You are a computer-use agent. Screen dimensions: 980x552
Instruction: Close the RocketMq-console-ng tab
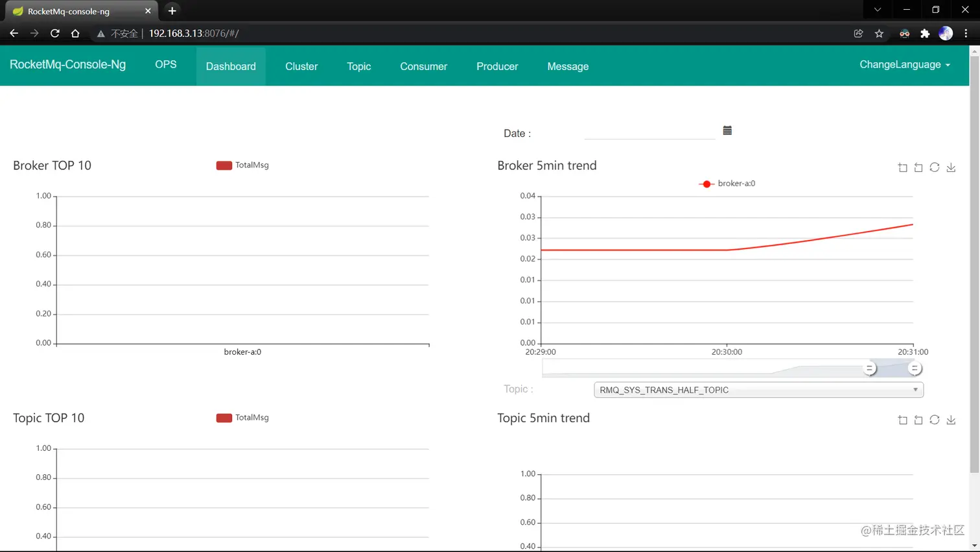(148, 11)
